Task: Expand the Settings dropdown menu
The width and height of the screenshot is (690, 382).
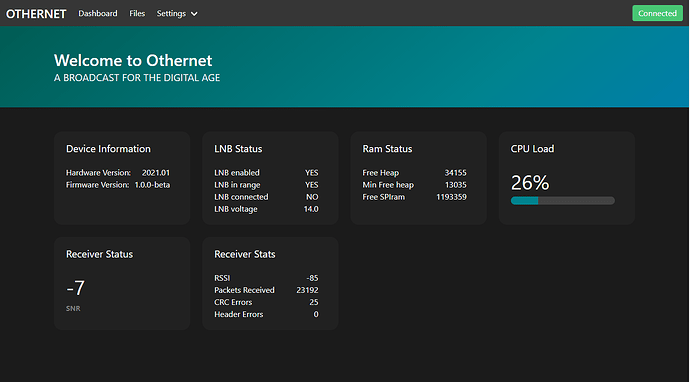Action: (x=177, y=14)
